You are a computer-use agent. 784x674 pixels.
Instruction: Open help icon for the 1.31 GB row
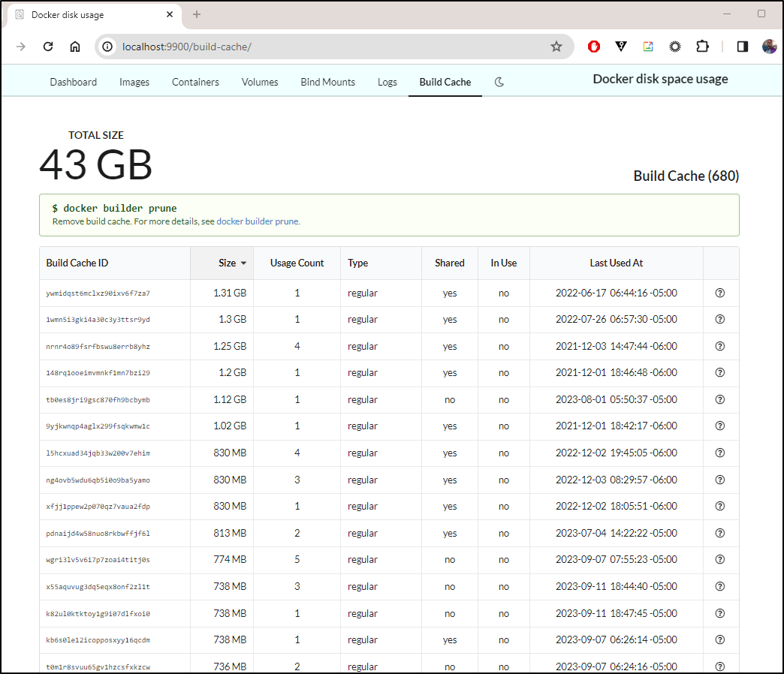pos(720,293)
